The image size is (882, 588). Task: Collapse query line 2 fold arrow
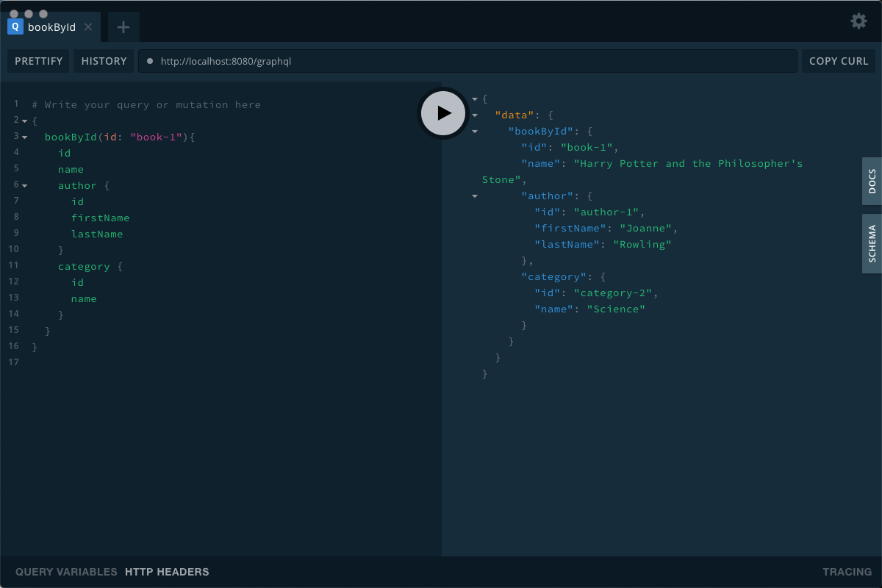pos(24,121)
